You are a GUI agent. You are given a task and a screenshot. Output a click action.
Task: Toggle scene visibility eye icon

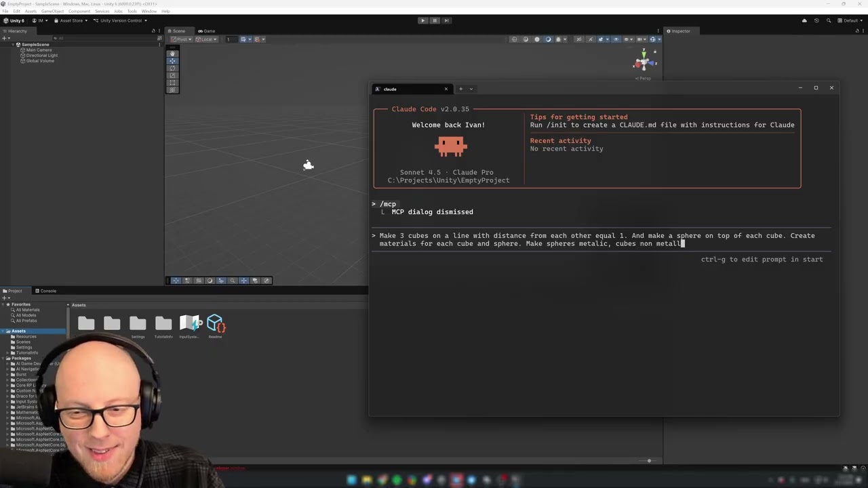[616, 39]
